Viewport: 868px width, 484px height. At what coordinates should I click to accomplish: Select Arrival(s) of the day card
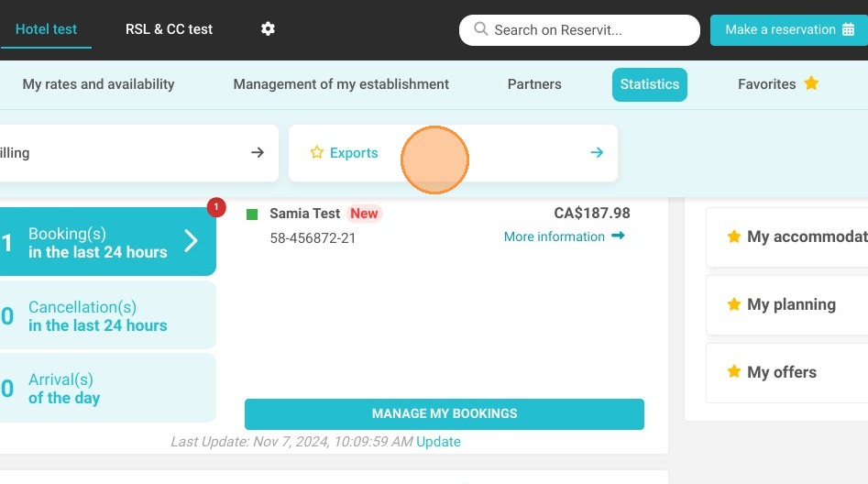pos(108,388)
